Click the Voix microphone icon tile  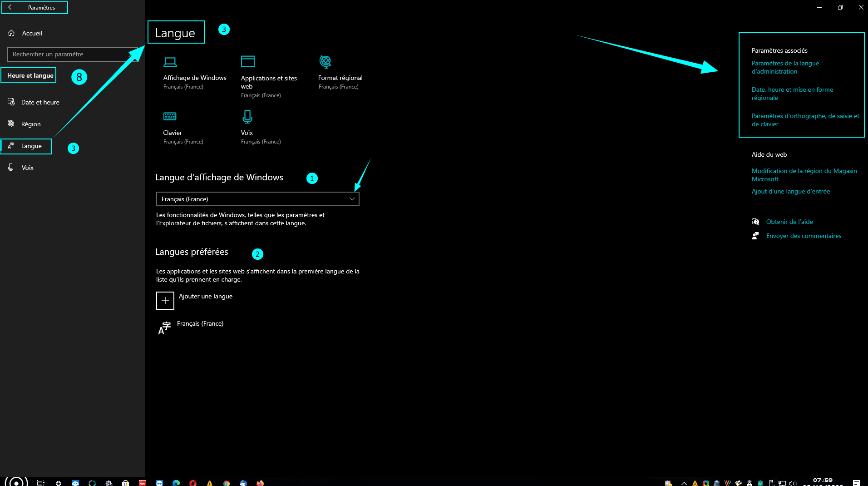click(247, 117)
